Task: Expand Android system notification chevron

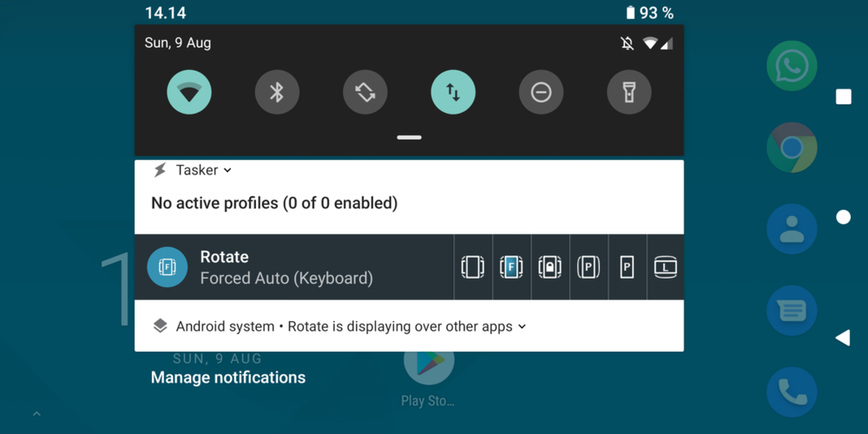Action: click(x=522, y=327)
